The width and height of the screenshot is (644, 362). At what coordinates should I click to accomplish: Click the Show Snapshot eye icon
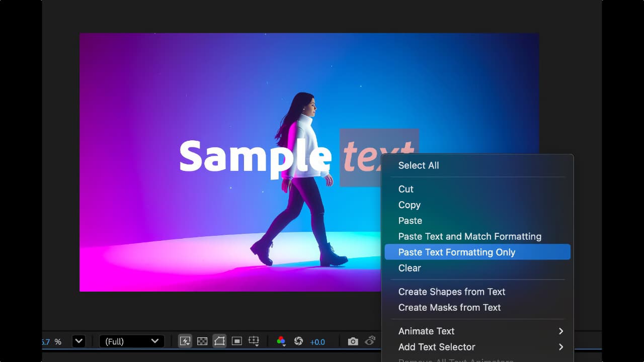click(370, 341)
